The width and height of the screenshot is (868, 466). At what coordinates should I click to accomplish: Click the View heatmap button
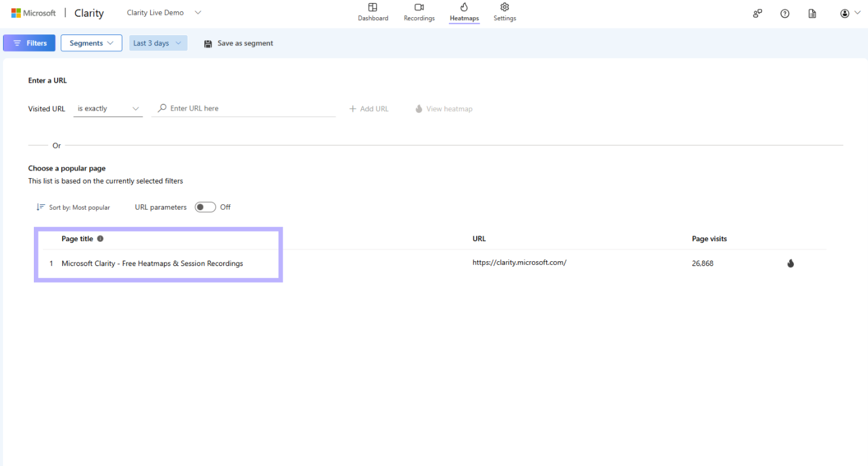pos(443,109)
